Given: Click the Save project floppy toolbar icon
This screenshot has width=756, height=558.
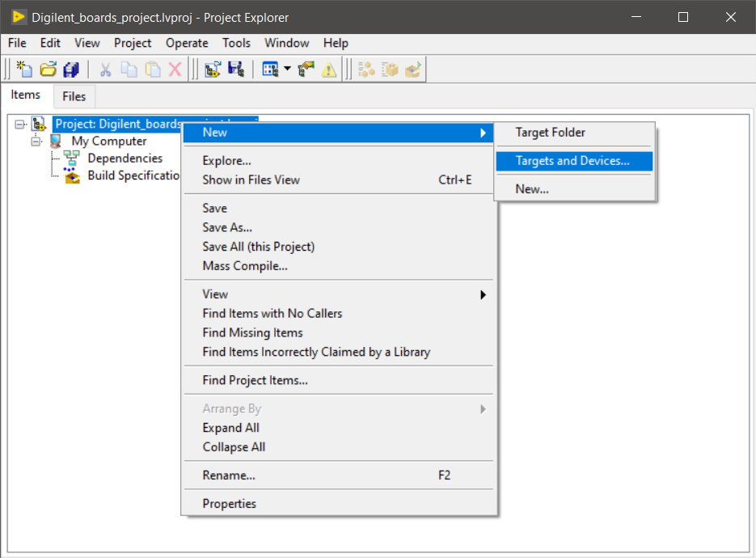Looking at the screenshot, I should tap(236, 70).
